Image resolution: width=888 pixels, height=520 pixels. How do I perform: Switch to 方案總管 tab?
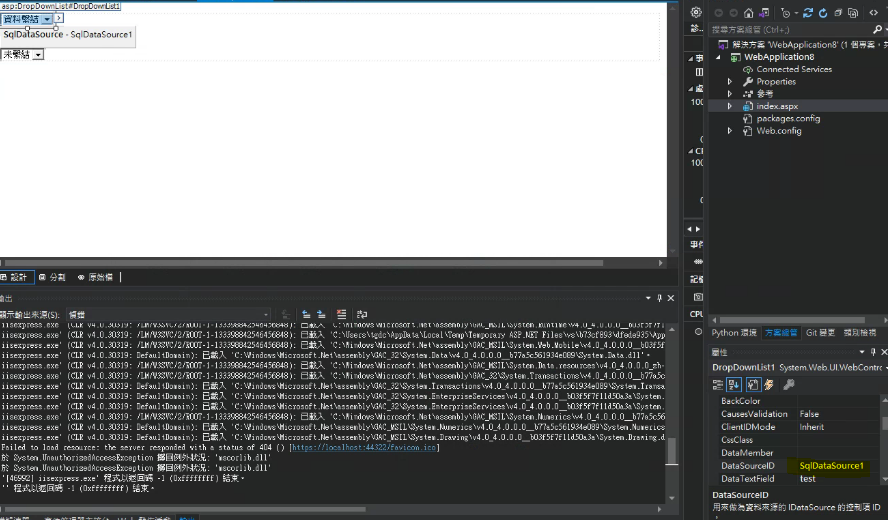[781, 333]
